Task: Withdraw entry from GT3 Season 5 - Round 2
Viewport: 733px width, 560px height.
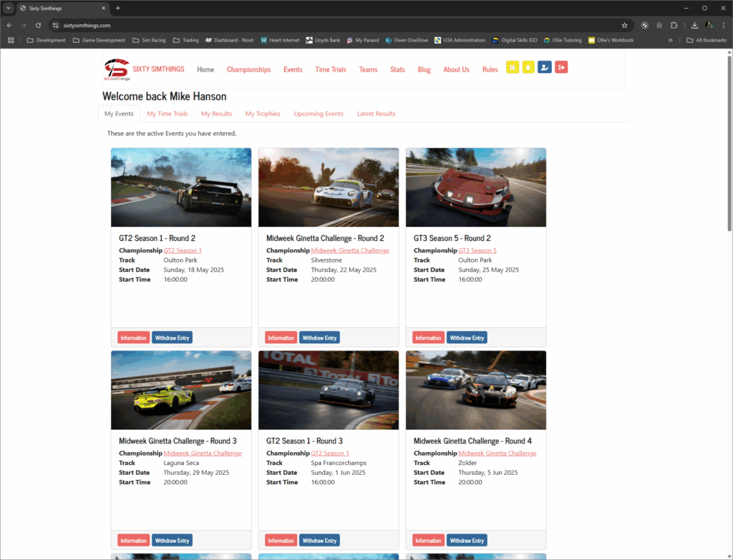Action: [x=467, y=338]
